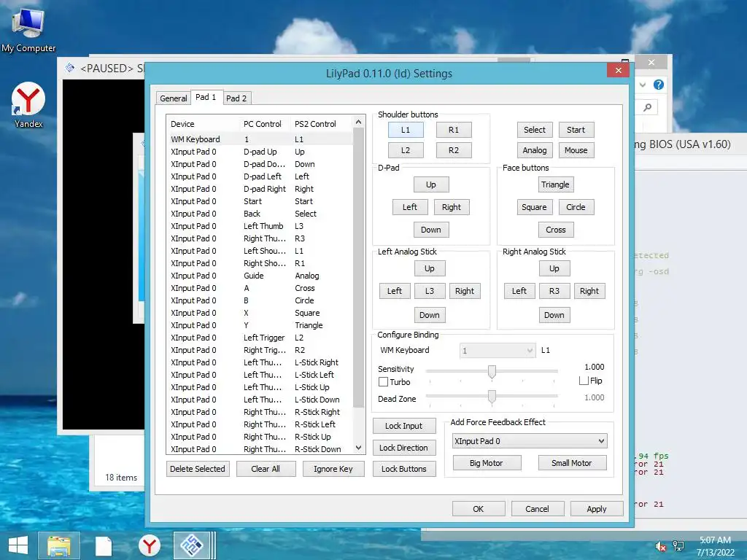The image size is (747, 560).
Task: Open the Yandex desktop shortcut
Action: pos(28,105)
